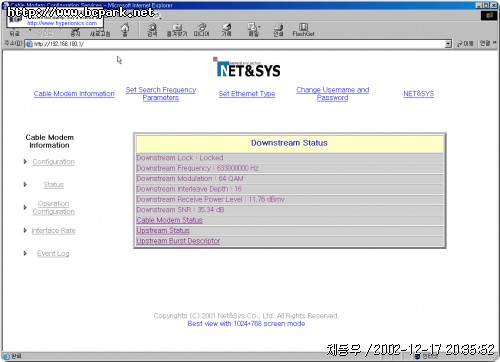Screen dimensions: 500x362
Task: Open Cable Modem Information link
Action: pos(74,94)
